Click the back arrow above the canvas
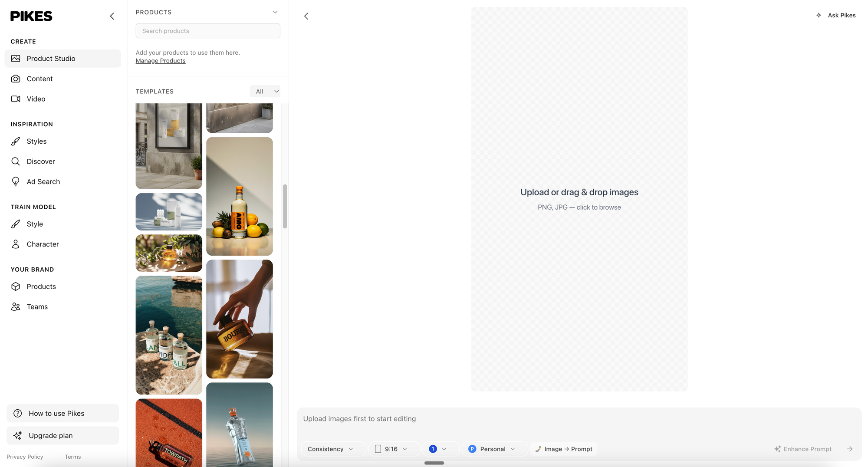The width and height of the screenshot is (868, 467). (306, 16)
